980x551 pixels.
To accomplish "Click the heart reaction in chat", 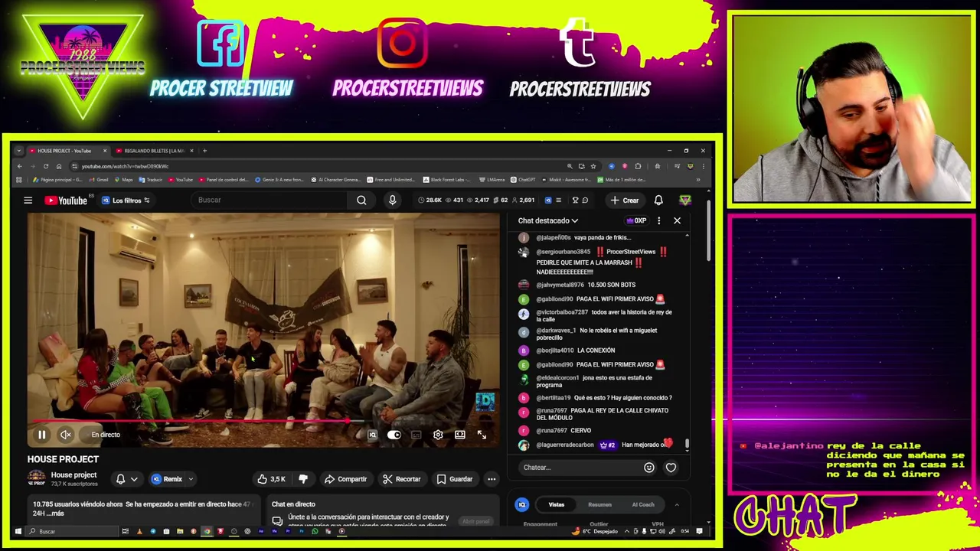I will (671, 468).
